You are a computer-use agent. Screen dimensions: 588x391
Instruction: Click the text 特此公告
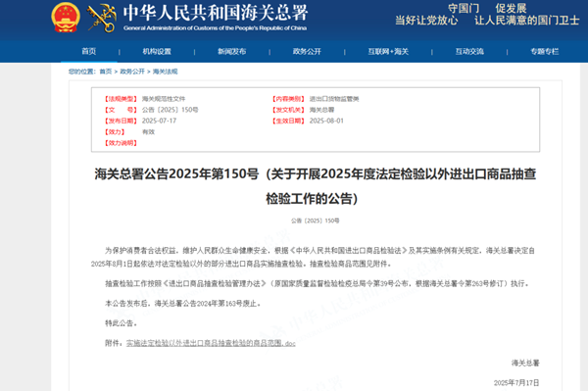pyautogui.click(x=122, y=323)
